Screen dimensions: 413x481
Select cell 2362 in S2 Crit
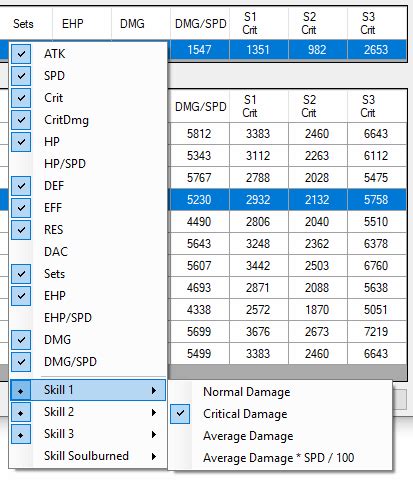(x=318, y=244)
